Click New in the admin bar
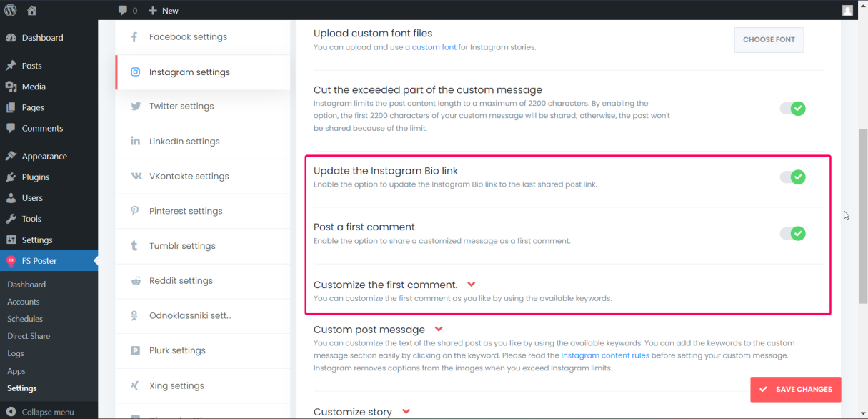 [170, 11]
